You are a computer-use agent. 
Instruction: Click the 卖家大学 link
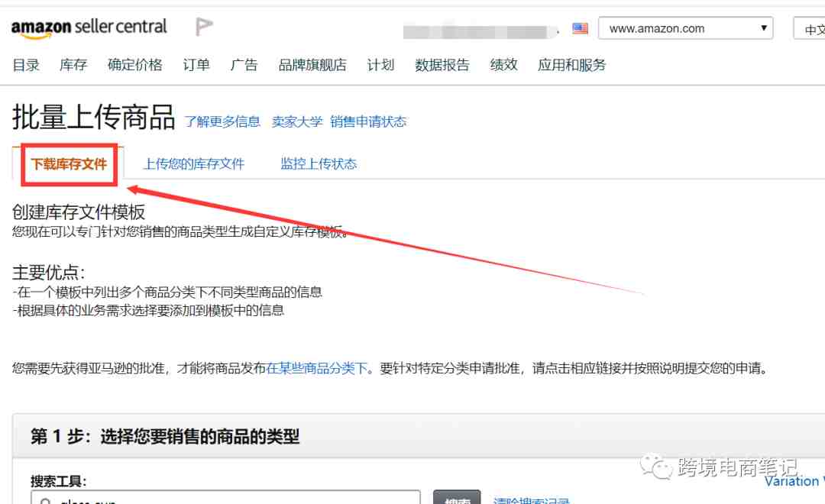tap(296, 122)
